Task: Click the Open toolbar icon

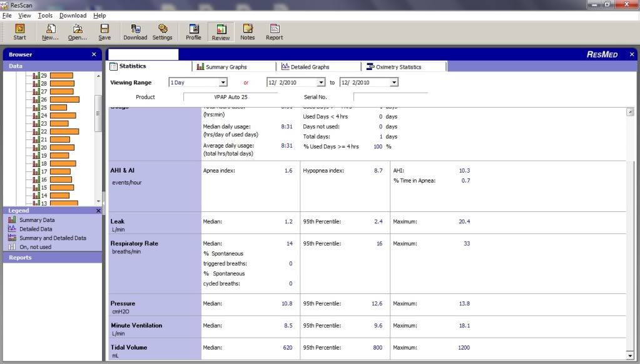Action: coord(78,32)
